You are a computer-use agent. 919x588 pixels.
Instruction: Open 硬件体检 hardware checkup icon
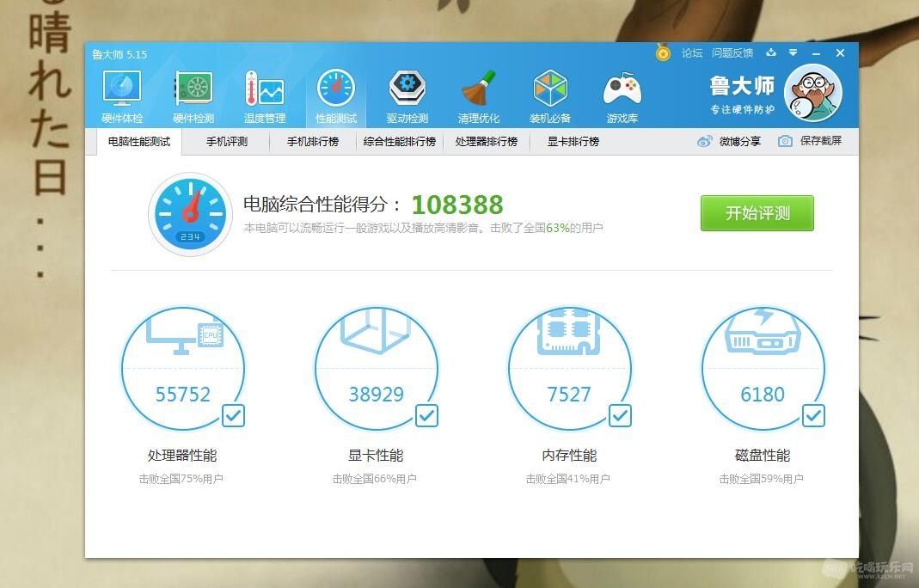tap(122, 97)
